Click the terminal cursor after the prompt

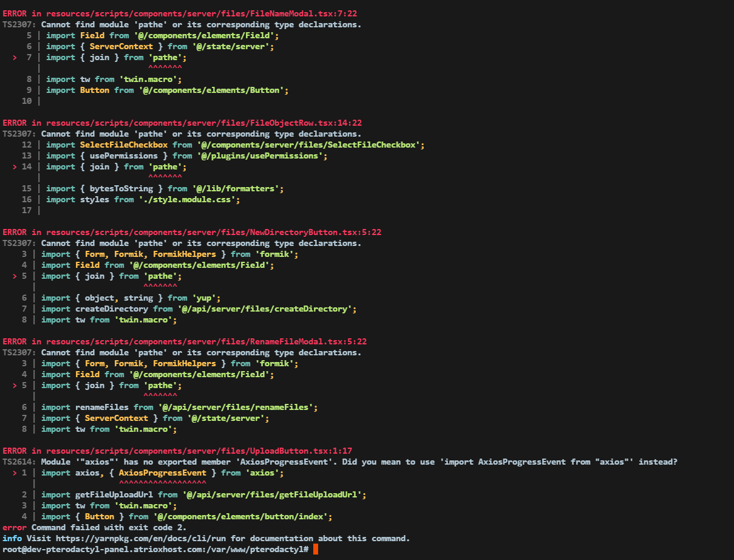pyautogui.click(x=316, y=549)
